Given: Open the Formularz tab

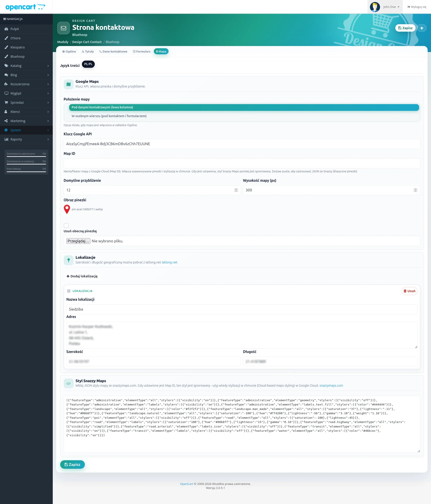Looking at the screenshot, I should click(x=142, y=52).
